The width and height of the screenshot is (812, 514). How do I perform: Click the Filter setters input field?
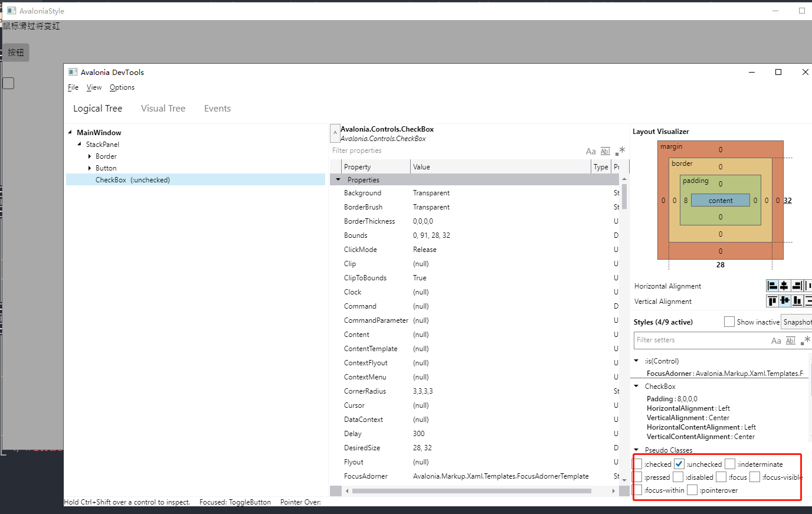click(702, 340)
